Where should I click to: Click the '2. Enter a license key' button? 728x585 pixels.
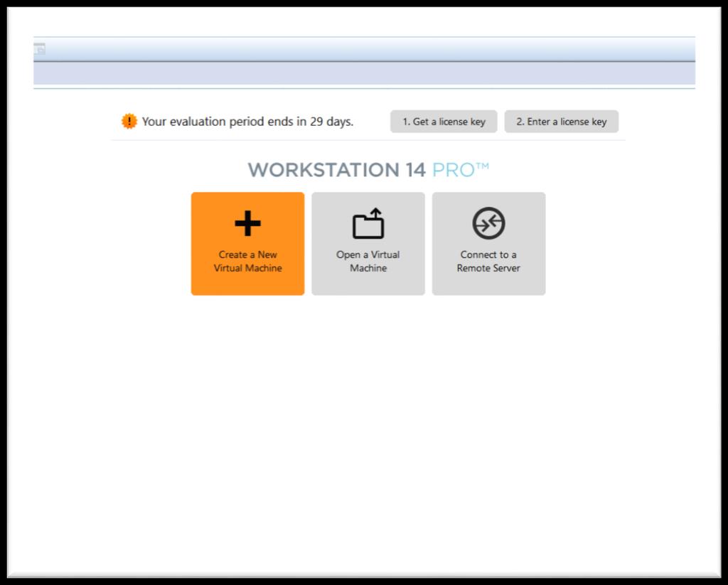[562, 122]
